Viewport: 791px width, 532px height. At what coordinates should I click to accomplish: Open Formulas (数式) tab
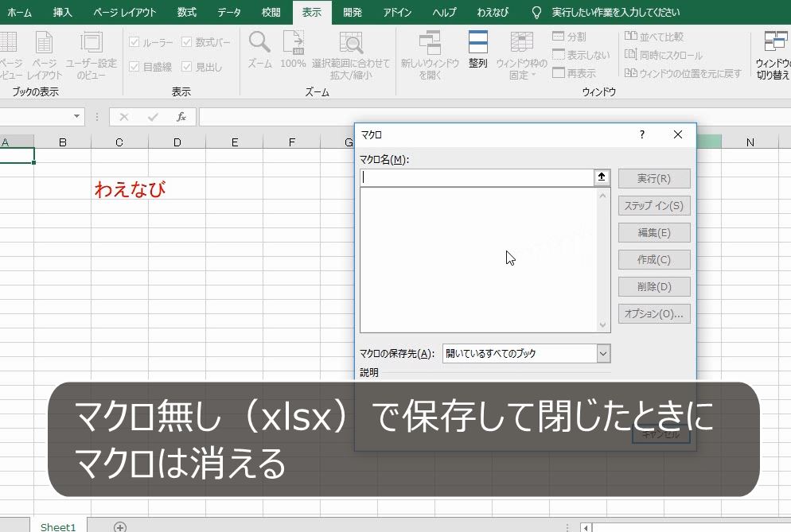[187, 12]
